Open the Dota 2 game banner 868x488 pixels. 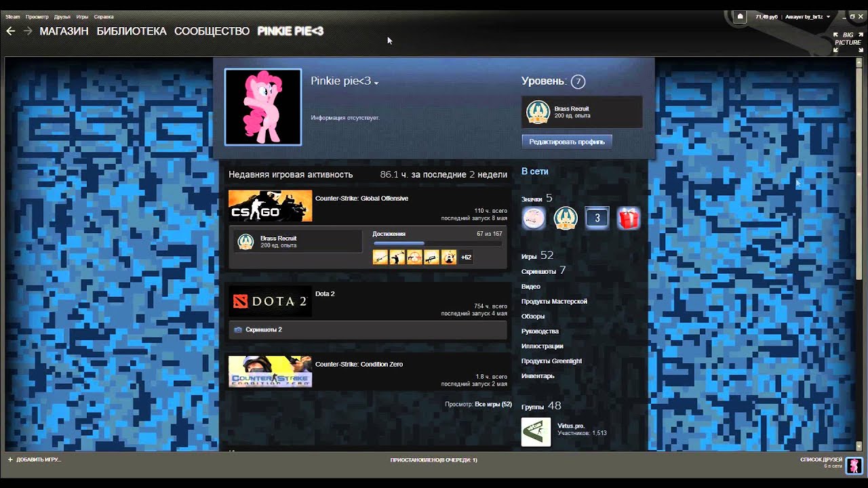tap(270, 301)
